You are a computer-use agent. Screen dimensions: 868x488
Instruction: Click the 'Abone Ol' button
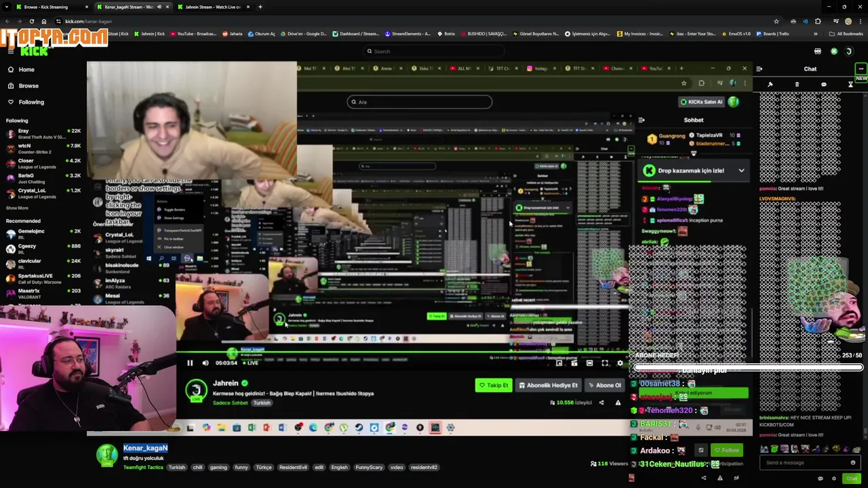(x=604, y=385)
